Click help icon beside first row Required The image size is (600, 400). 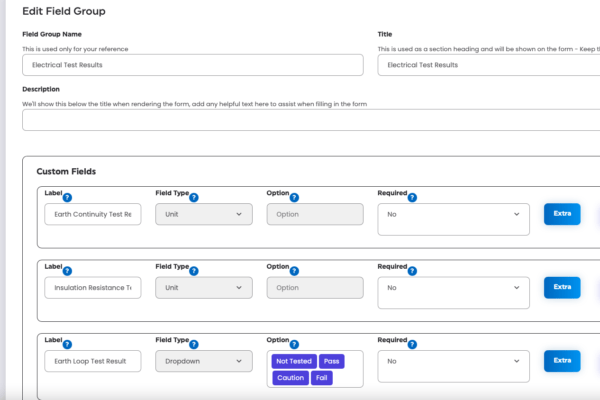tap(412, 198)
